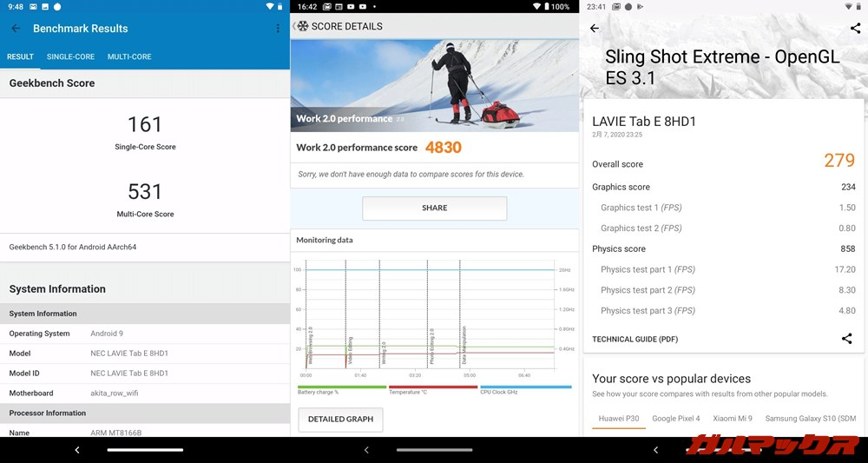The image size is (868, 463).
Task: Select Huawei P30 comparison tab
Action: point(619,419)
